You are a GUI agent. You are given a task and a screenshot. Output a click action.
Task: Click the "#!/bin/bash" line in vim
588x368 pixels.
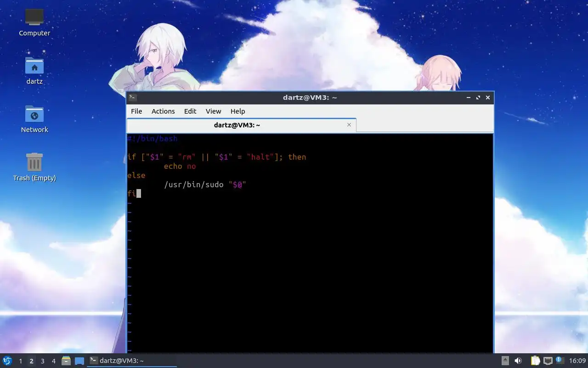tap(153, 138)
